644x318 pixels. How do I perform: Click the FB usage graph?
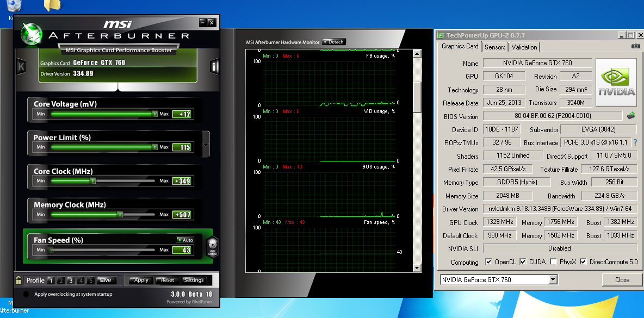click(x=329, y=83)
